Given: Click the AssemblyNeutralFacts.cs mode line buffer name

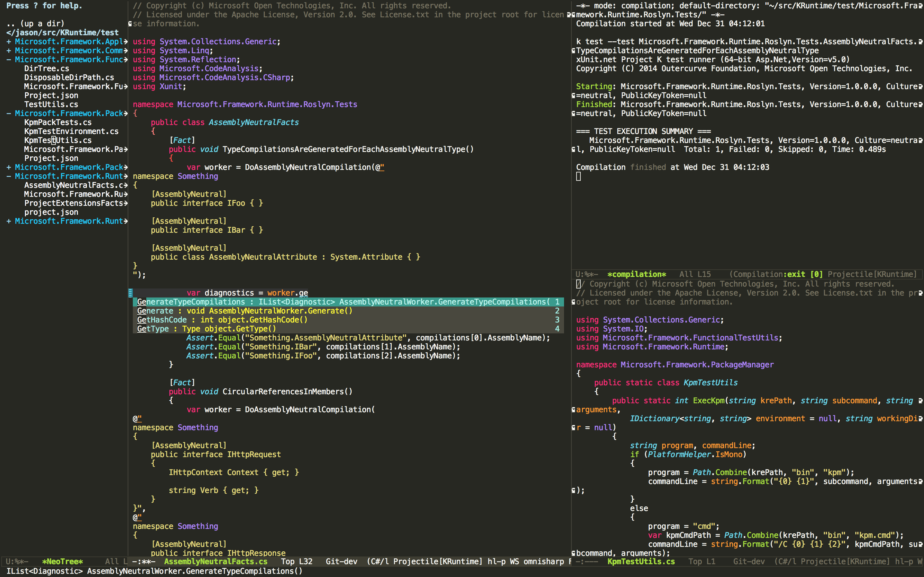Looking at the screenshot, I should click(x=216, y=561).
